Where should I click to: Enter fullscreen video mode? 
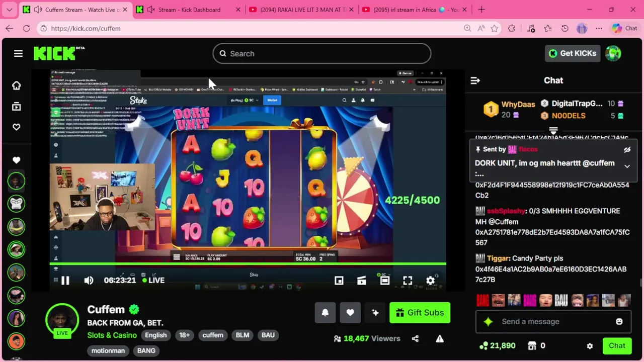tap(408, 281)
